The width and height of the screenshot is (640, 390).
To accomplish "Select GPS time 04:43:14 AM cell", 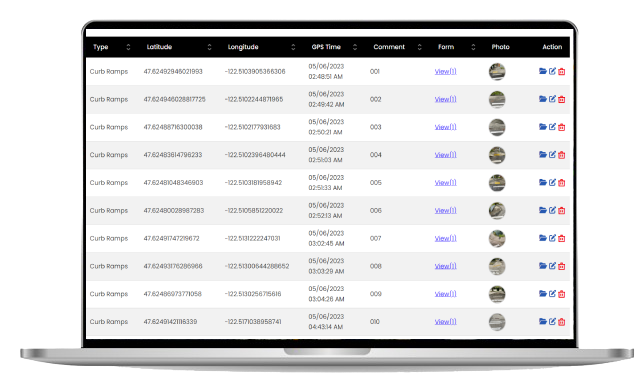I will click(x=326, y=321).
